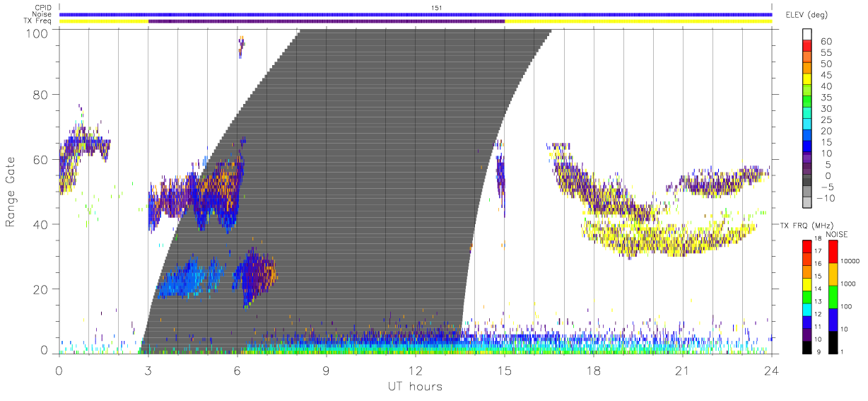Pick the red swatch in ELEV color bar
Screen dimensions: 868x401
(x=807, y=47)
